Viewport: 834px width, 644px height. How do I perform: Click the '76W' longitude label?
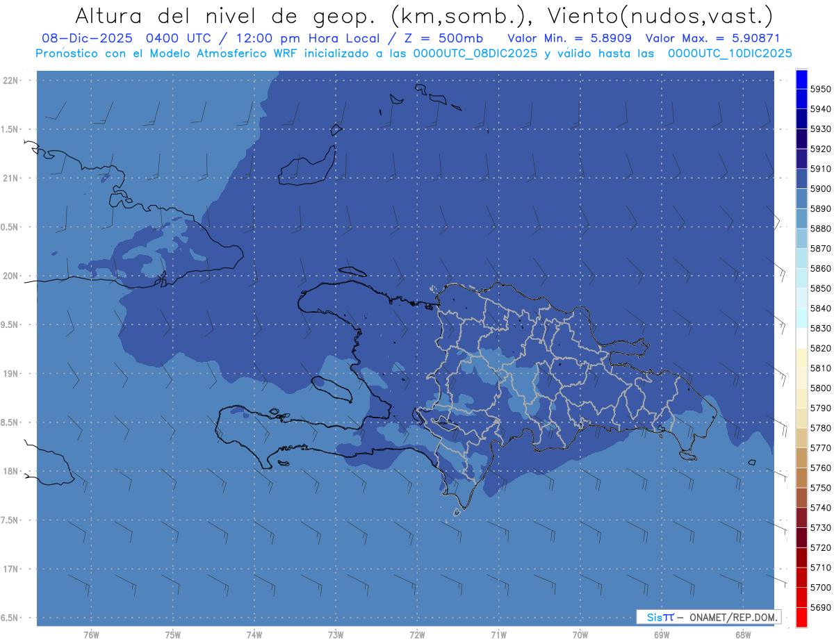91,635
